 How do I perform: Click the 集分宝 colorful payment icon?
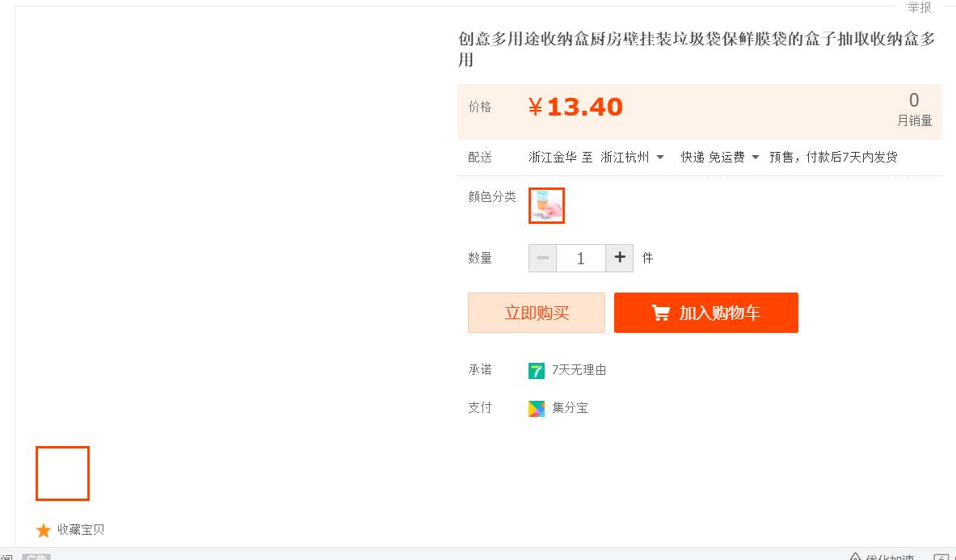point(537,409)
